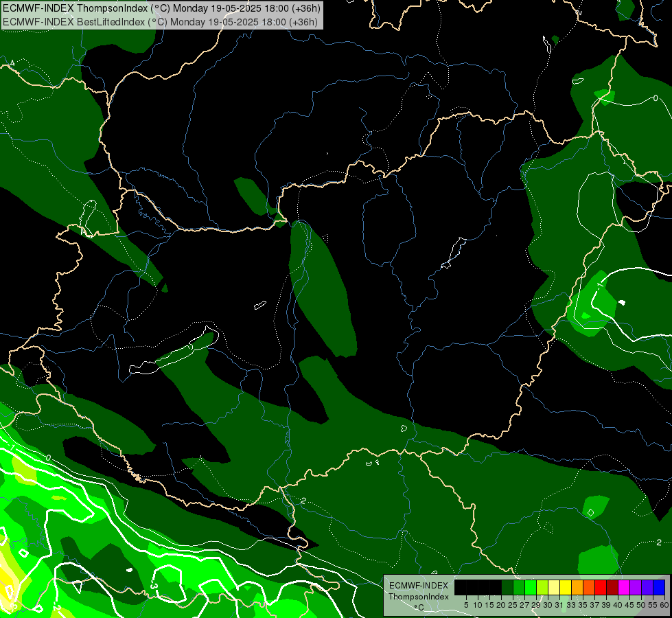Select the yellow-green 29–30 legend swatch
672x618 pixels.
pyautogui.click(x=542, y=587)
